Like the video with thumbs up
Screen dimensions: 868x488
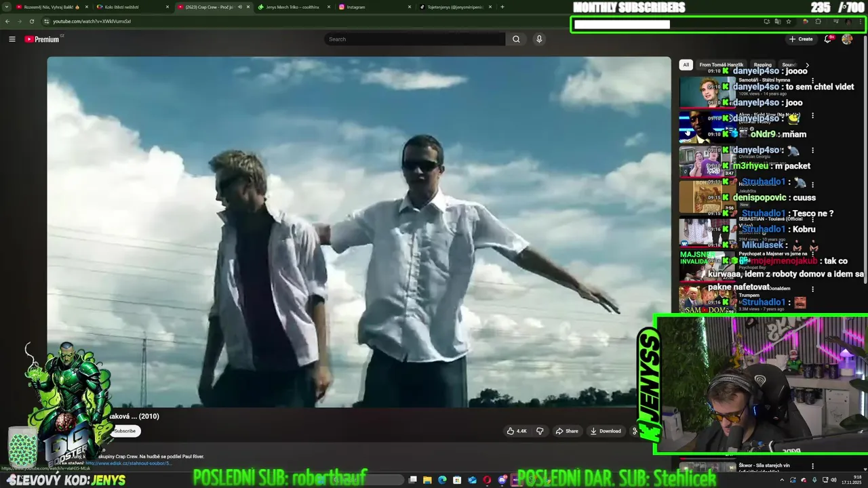[x=517, y=431]
